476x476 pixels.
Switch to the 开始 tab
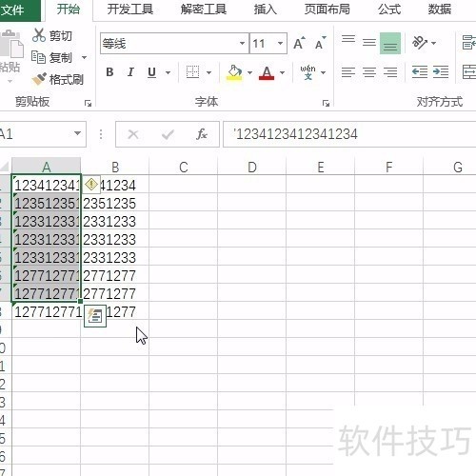pos(69,10)
